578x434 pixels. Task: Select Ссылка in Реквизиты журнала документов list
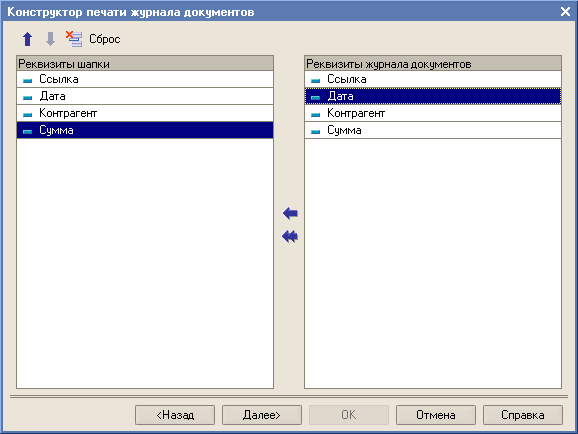pos(433,79)
